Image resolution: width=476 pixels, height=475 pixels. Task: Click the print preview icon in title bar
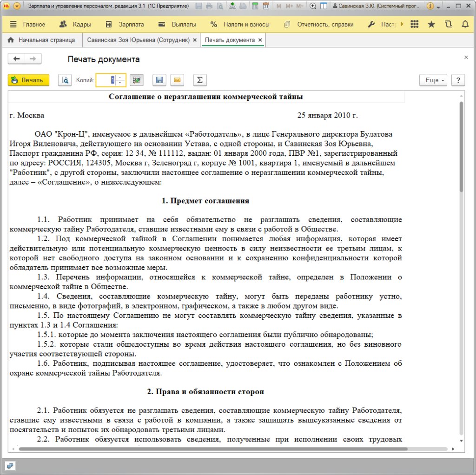click(220, 6)
